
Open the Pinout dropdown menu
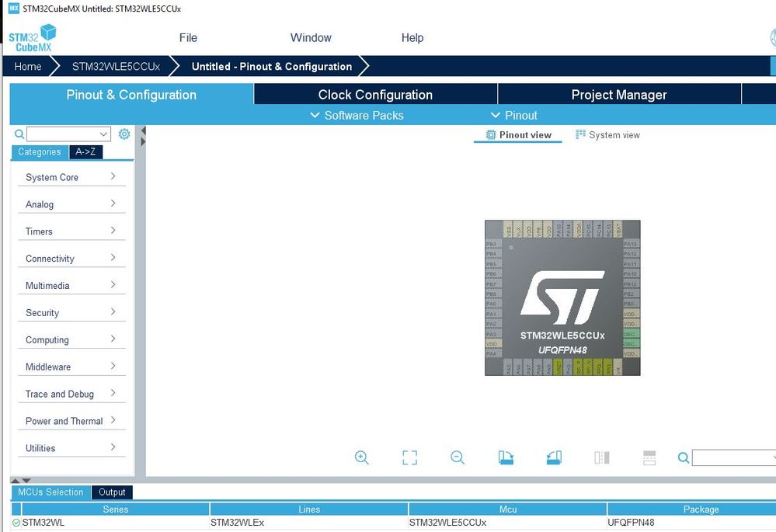click(x=513, y=115)
